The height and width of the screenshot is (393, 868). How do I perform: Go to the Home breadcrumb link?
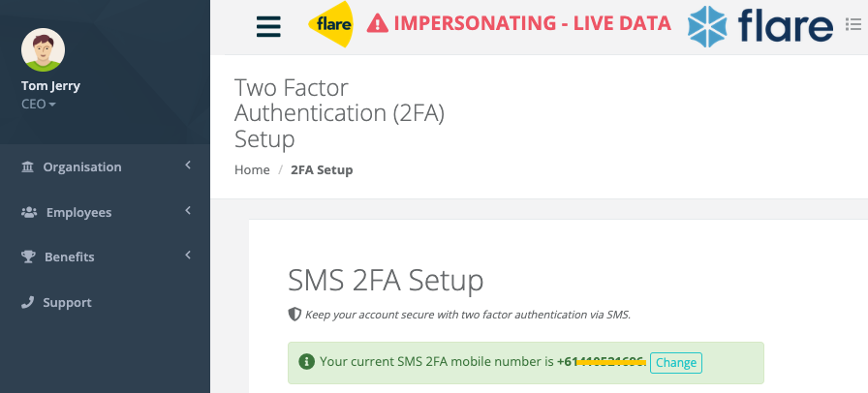pyautogui.click(x=252, y=170)
